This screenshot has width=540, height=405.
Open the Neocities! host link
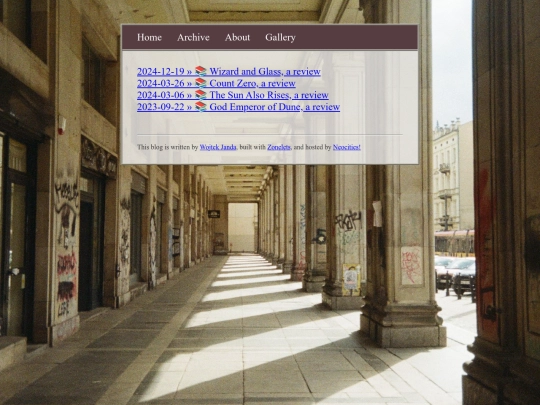pyautogui.click(x=346, y=147)
